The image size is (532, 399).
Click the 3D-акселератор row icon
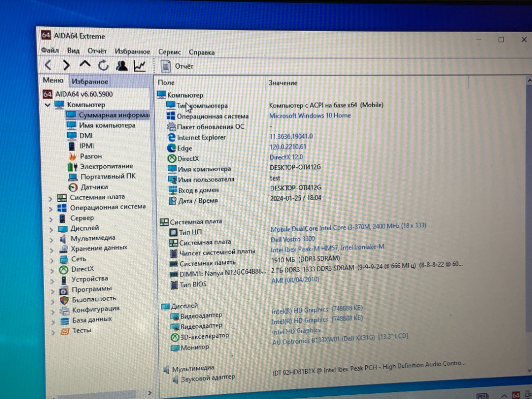[175, 337]
